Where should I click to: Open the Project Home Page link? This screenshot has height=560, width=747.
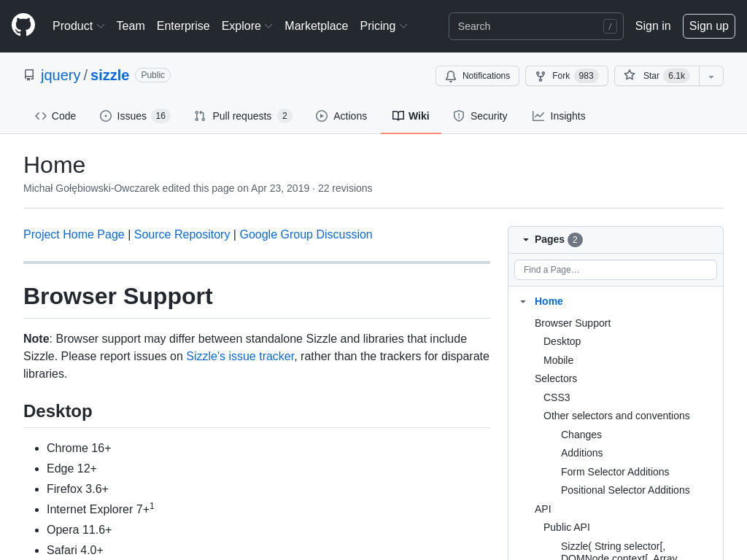(x=74, y=234)
